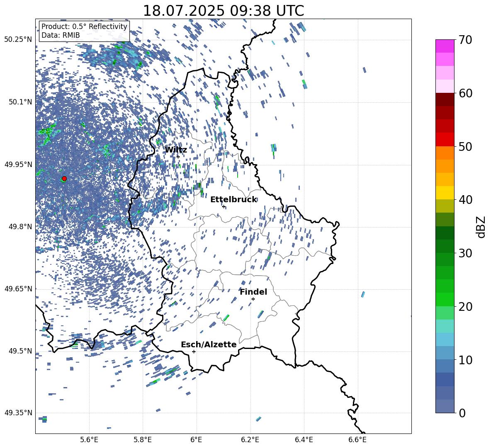Click the colorbar tick label 70

click(465, 40)
